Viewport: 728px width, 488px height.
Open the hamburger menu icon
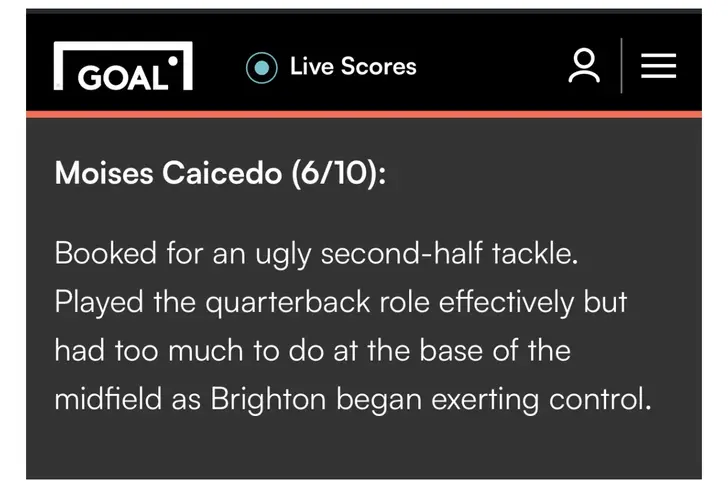pos(658,67)
